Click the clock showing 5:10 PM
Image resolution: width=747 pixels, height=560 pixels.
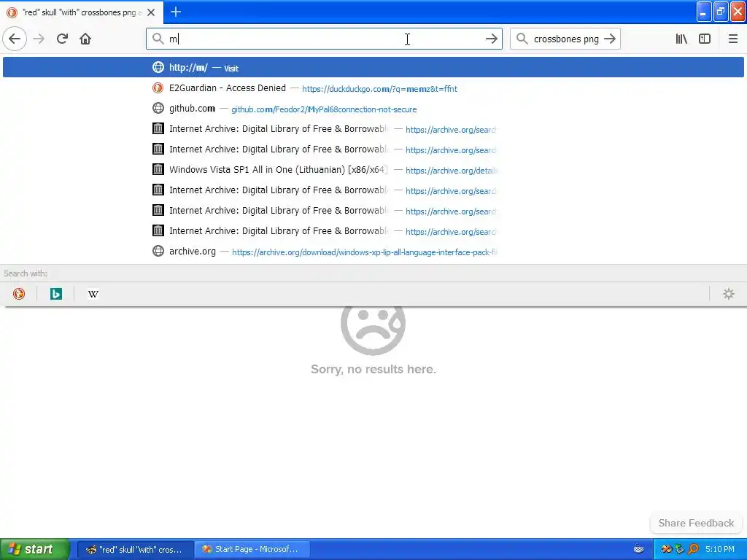pyautogui.click(x=719, y=549)
